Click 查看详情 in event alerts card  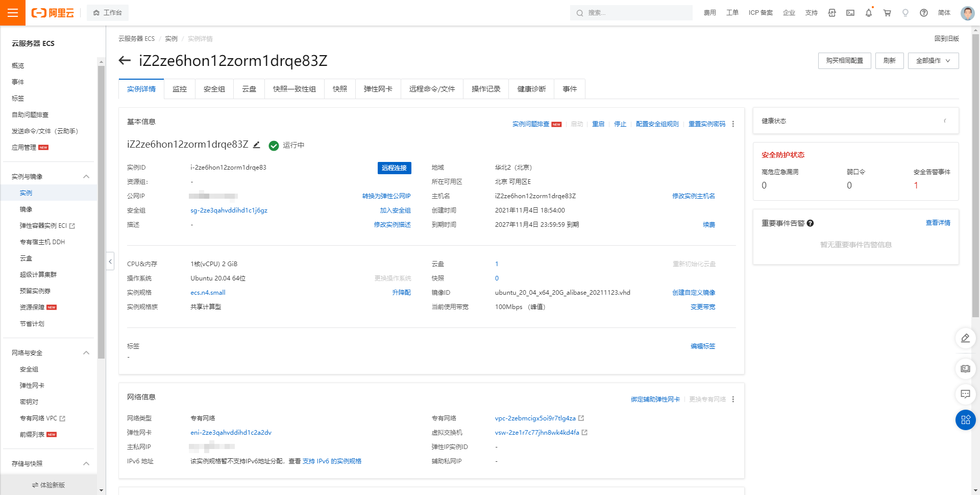click(938, 223)
